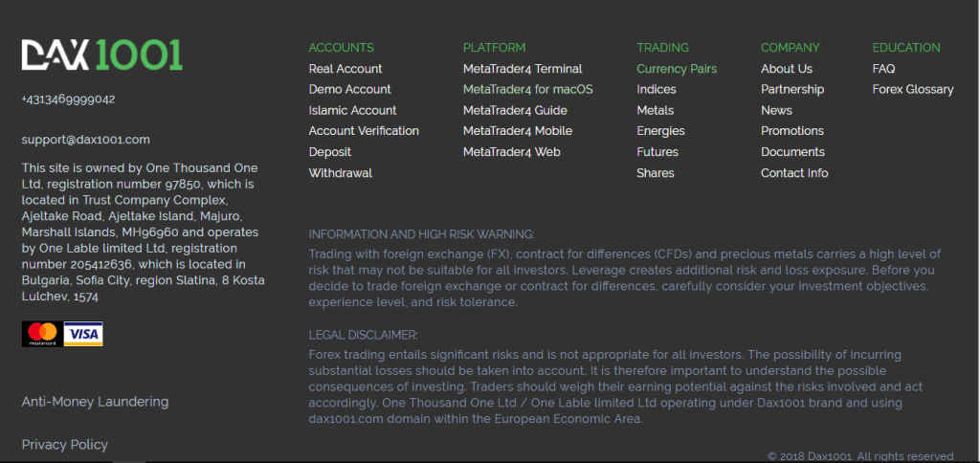Visit the Promotions page
This screenshot has width=980, height=463.
pyautogui.click(x=792, y=131)
